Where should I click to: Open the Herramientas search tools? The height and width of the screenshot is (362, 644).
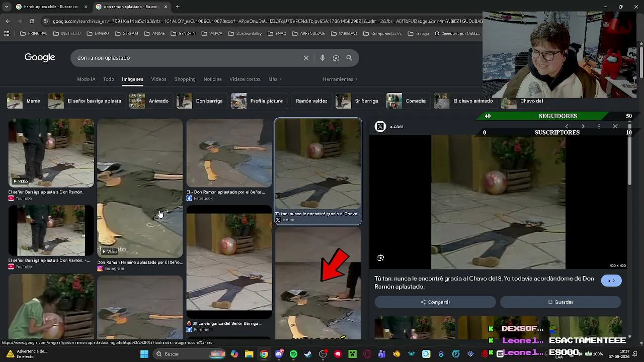tap(340, 79)
